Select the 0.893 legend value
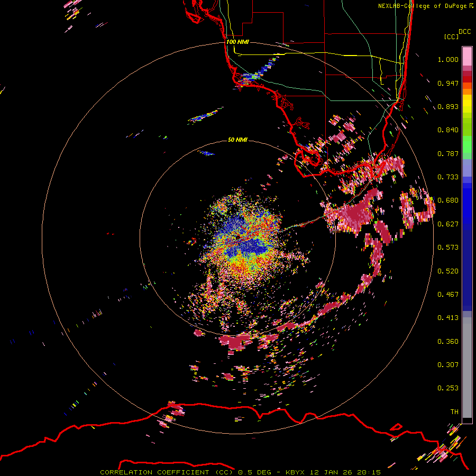Image resolution: width=476 pixels, height=476 pixels. pyautogui.click(x=448, y=106)
